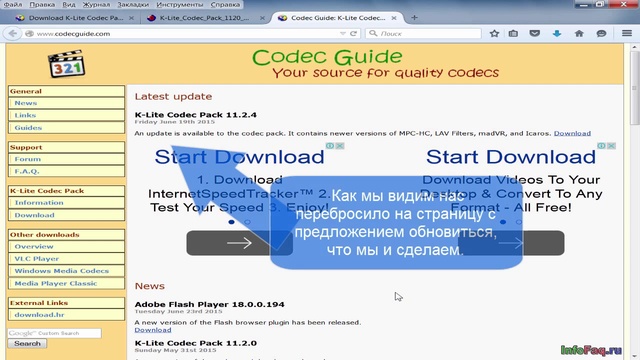Open Download under K-Lite Codec Pack sidebar

[x=34, y=215]
